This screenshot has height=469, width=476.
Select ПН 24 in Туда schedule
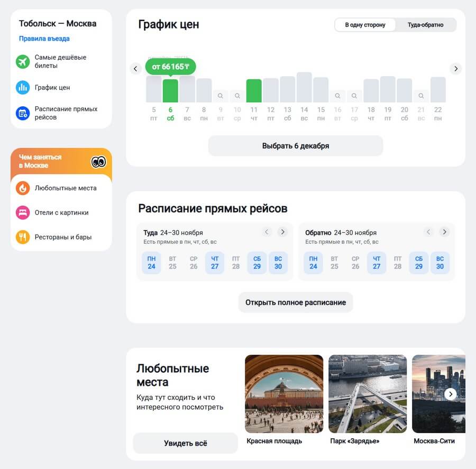tap(151, 263)
